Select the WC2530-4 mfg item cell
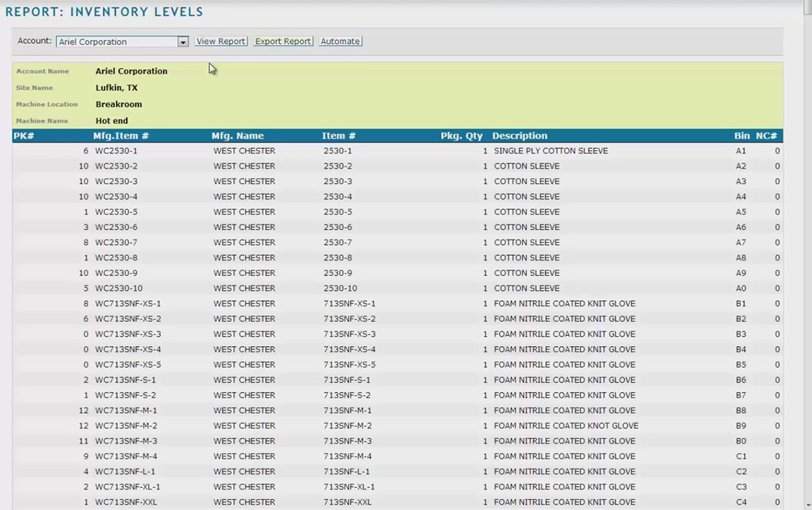This screenshot has height=510, width=812. tap(116, 197)
